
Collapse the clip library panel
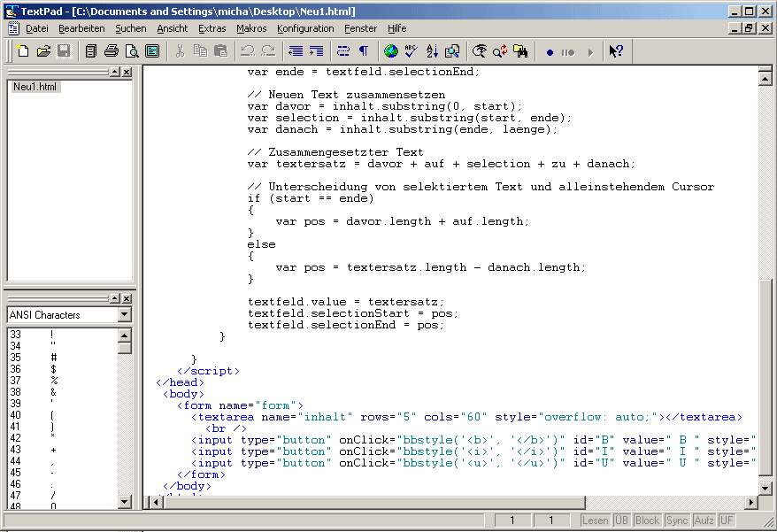coord(114,299)
